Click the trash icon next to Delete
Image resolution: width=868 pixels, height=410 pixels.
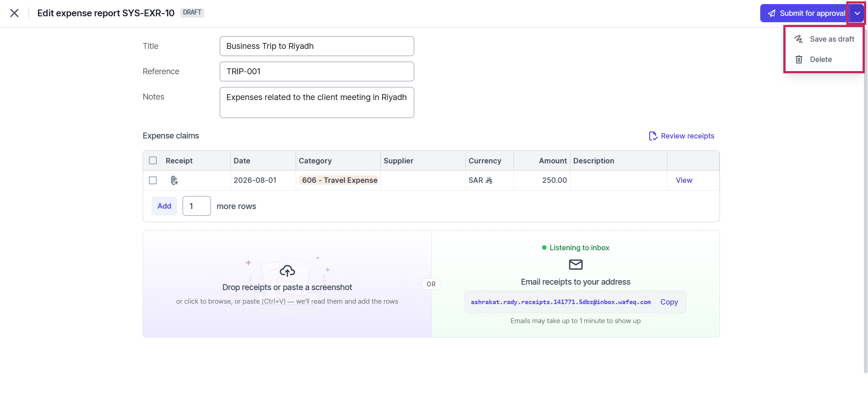click(799, 59)
